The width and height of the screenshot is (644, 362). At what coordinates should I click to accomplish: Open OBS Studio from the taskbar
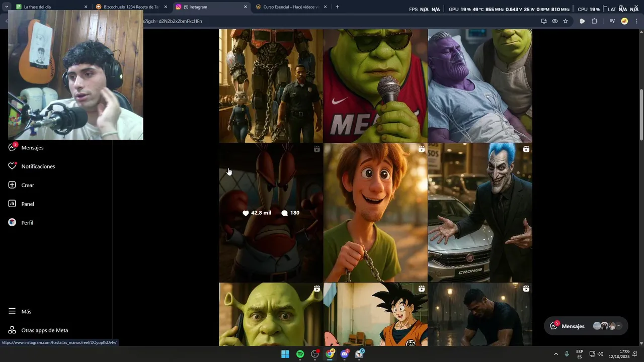click(x=315, y=354)
